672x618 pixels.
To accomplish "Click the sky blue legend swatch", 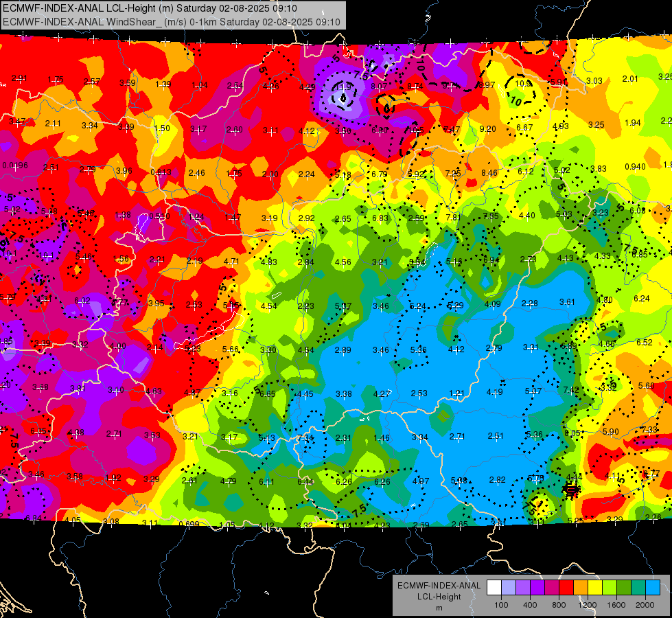I will [x=652, y=588].
